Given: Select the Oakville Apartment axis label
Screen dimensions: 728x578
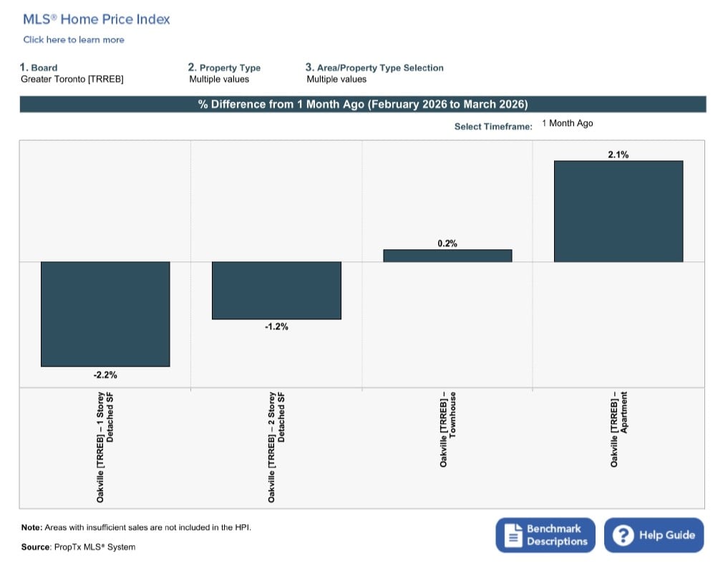Looking at the screenshot, I should 619,430.
